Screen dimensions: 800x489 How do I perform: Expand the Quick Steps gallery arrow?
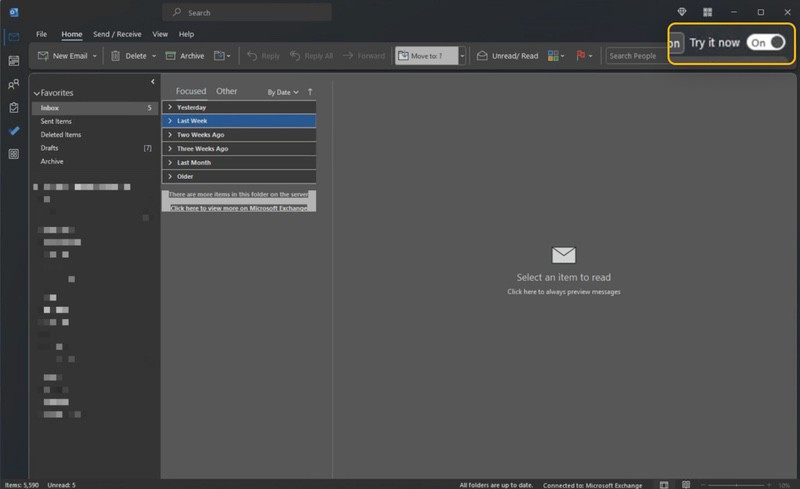coord(462,56)
